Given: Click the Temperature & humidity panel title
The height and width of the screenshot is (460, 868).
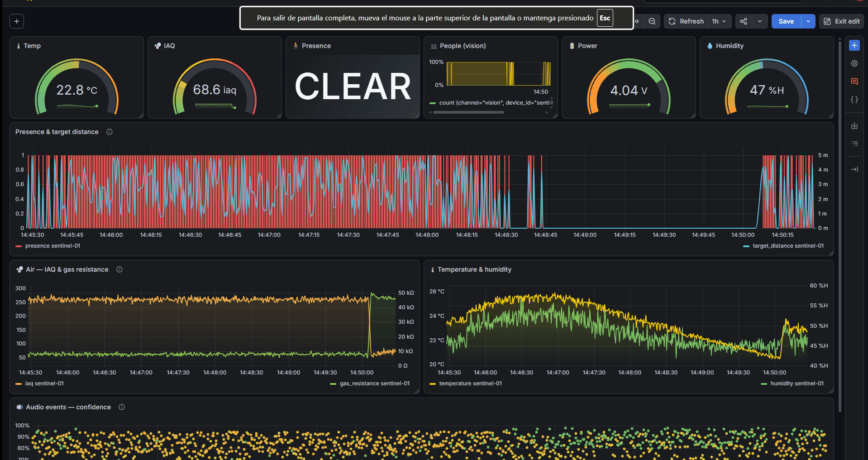Looking at the screenshot, I should (474, 269).
